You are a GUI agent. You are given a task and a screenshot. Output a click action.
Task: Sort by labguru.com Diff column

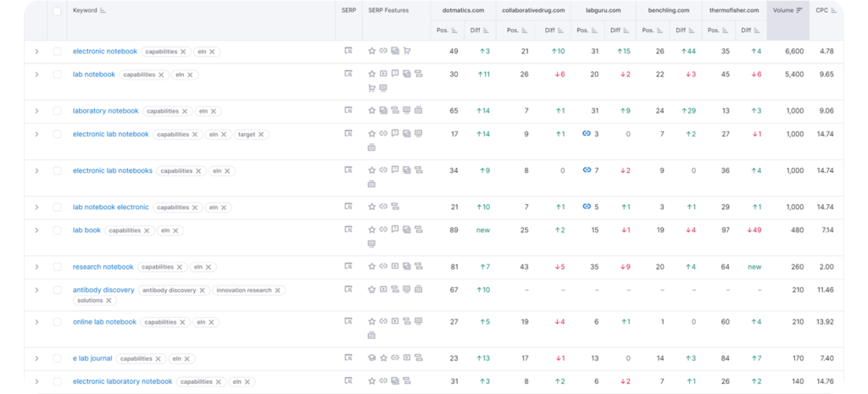(620, 31)
